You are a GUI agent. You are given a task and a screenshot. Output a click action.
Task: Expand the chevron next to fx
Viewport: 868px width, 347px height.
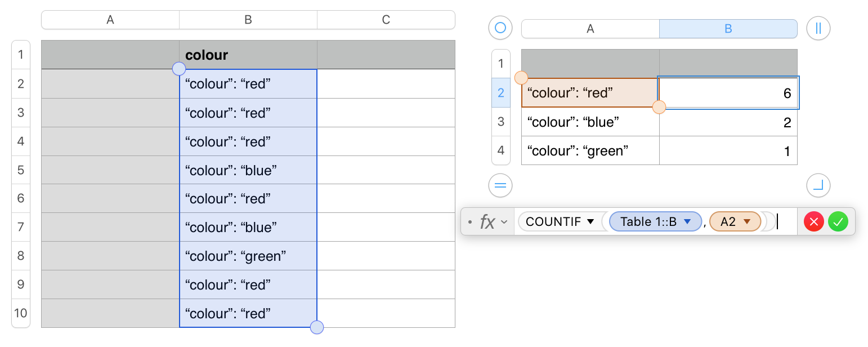click(504, 222)
